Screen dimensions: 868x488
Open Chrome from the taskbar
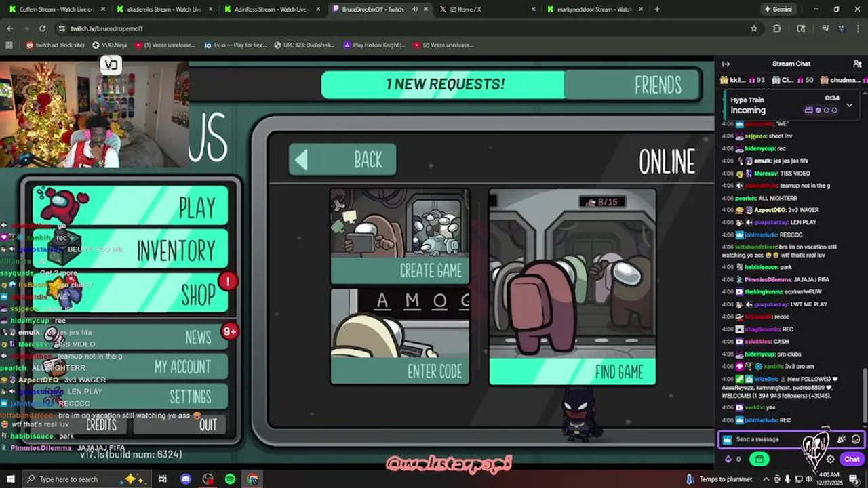(253, 479)
